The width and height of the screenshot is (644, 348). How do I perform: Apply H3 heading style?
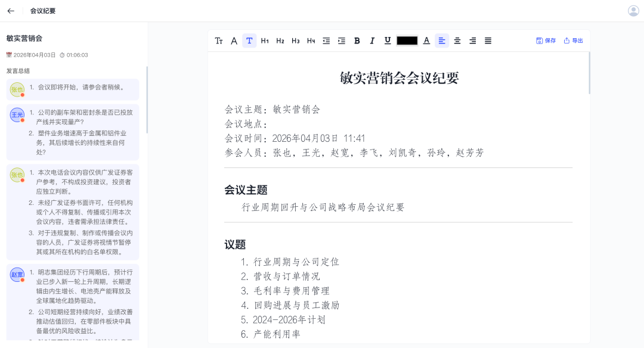coord(295,41)
